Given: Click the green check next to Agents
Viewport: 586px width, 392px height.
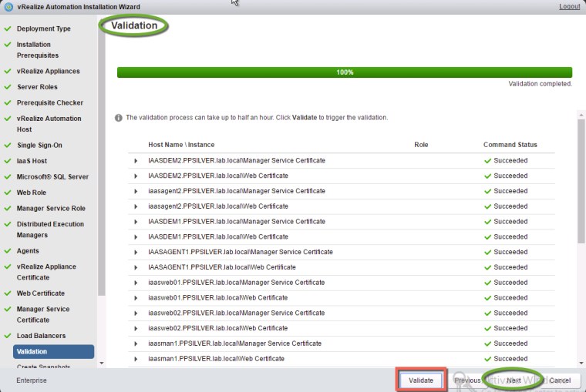Looking at the screenshot, I should tap(8, 250).
